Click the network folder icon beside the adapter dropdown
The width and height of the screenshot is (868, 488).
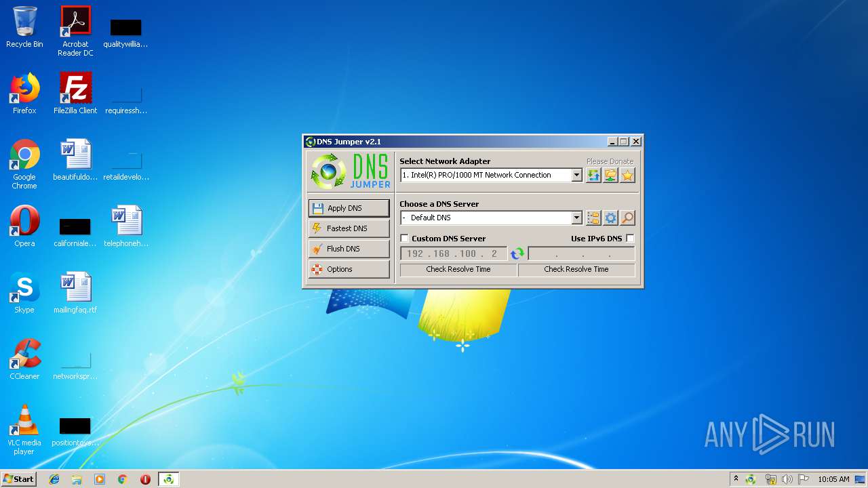610,176
